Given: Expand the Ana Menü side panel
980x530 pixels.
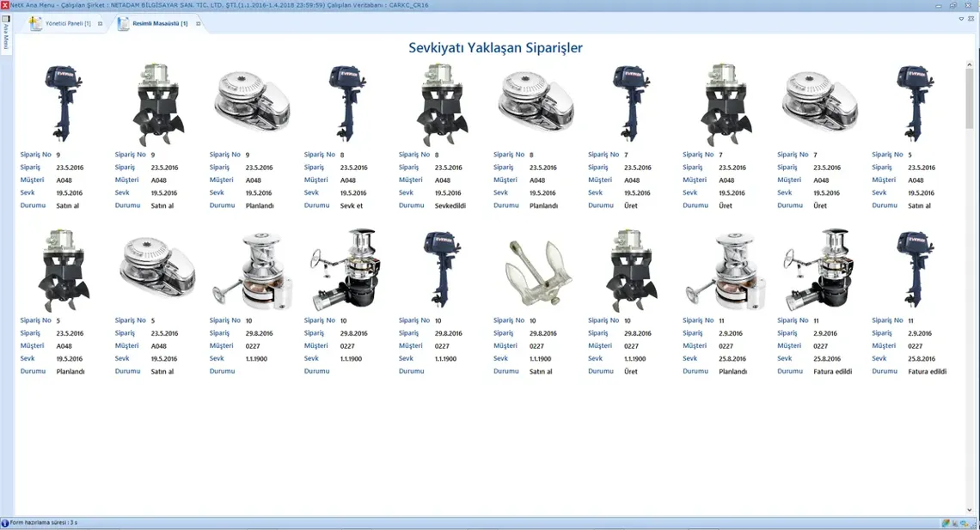Looking at the screenshot, I should coord(6,34).
